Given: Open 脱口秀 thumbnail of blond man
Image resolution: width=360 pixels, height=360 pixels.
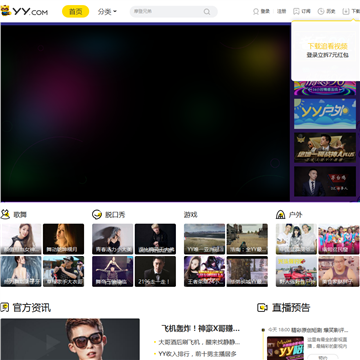Looking at the screenshot, I should tap(155, 239).
